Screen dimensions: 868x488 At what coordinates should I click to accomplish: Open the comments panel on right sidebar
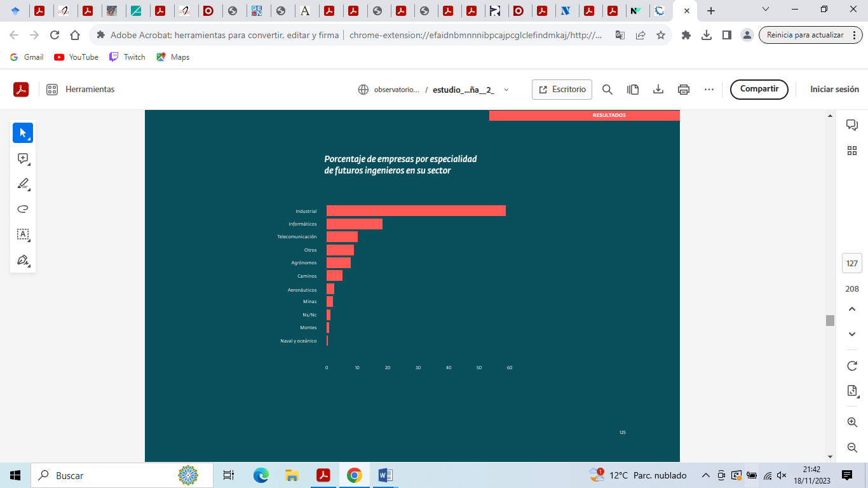click(852, 125)
